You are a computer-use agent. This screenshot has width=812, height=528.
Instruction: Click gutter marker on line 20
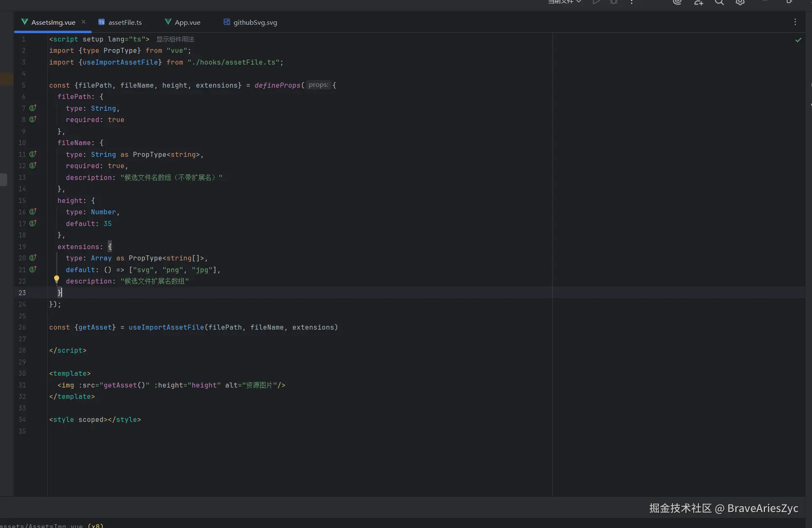coord(33,258)
